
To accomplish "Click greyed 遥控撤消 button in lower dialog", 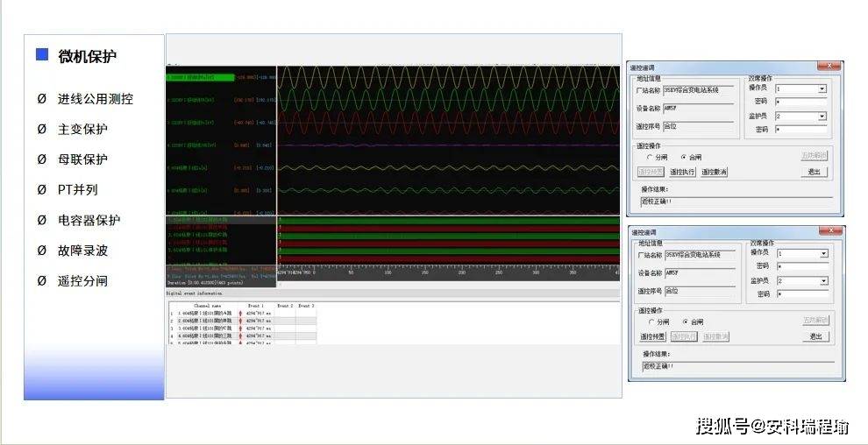I will pyautogui.click(x=715, y=336).
